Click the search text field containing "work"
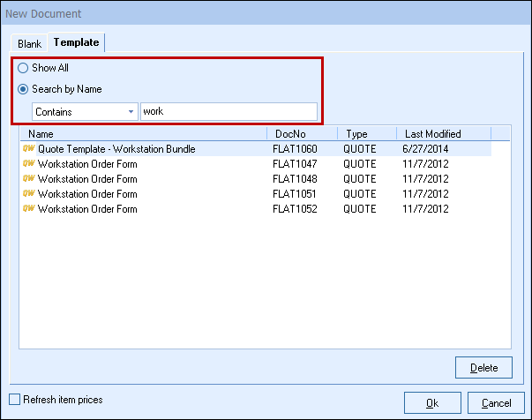The width and height of the screenshot is (532, 420). 228,112
